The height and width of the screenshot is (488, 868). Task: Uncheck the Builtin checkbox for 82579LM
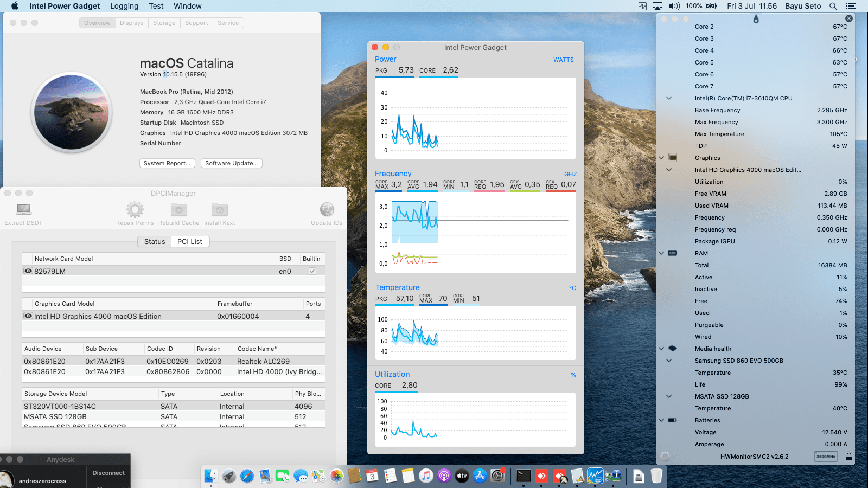pyautogui.click(x=312, y=271)
